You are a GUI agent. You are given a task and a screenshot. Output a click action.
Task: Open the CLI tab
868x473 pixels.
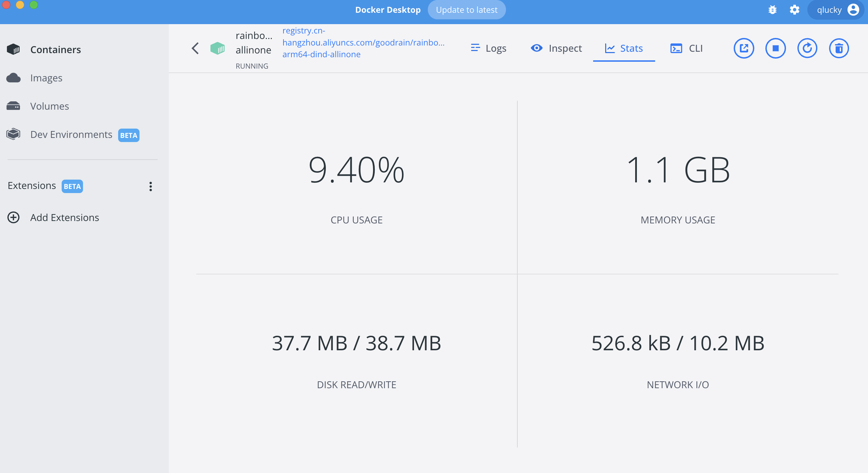686,48
